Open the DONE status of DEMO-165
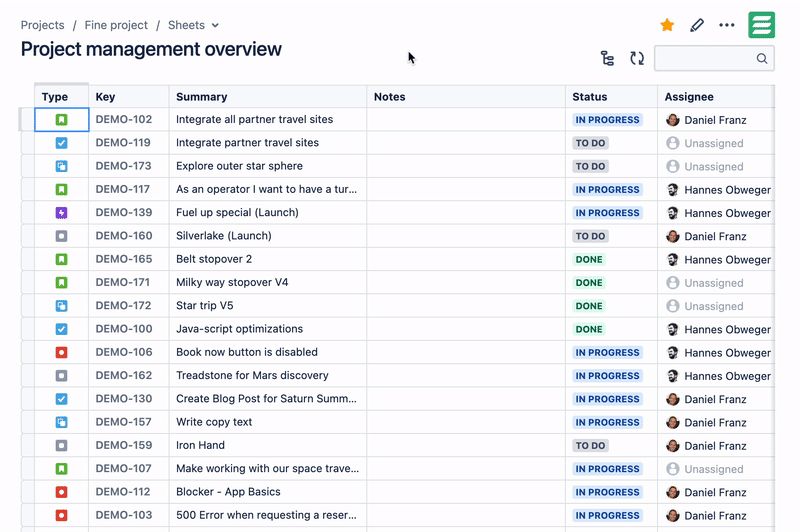The image size is (800, 532). (589, 260)
